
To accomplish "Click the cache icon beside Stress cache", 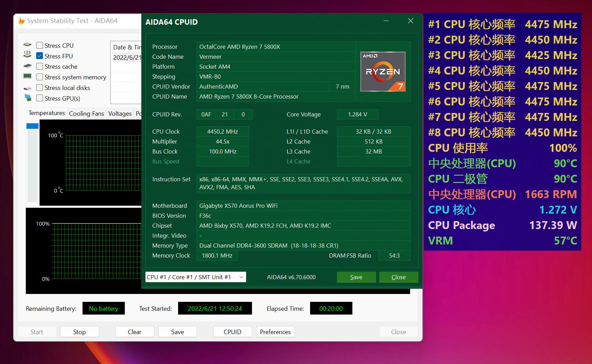I will 28,66.
